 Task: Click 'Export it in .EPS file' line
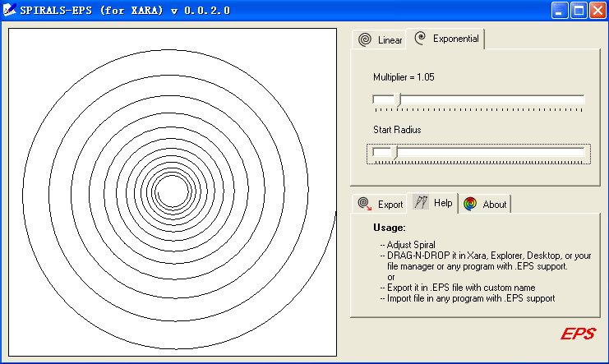point(458,288)
